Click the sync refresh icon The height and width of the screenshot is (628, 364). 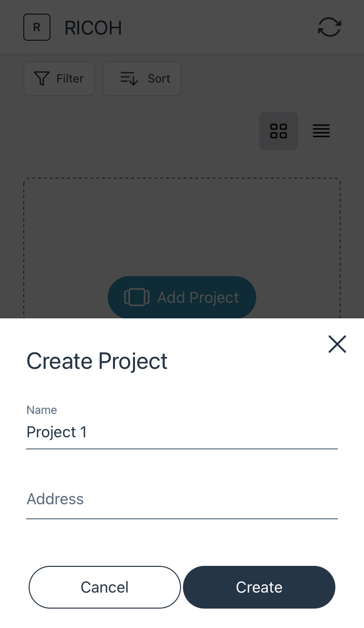pyautogui.click(x=330, y=27)
